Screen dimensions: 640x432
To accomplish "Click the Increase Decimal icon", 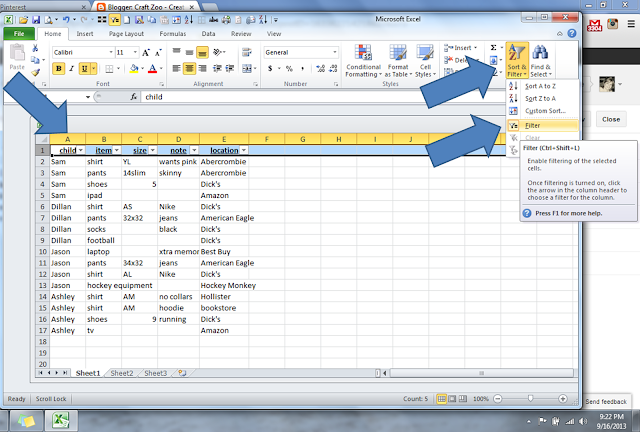I will pos(320,68).
